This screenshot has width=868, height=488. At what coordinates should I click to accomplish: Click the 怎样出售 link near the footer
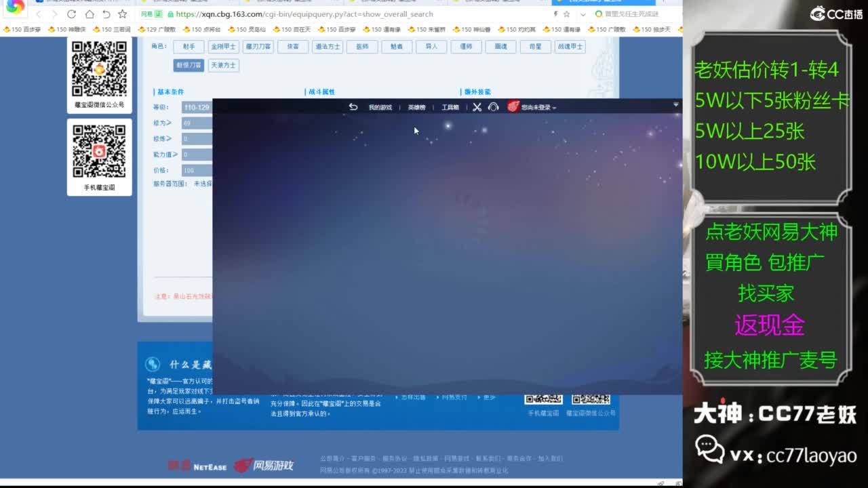pos(415,398)
